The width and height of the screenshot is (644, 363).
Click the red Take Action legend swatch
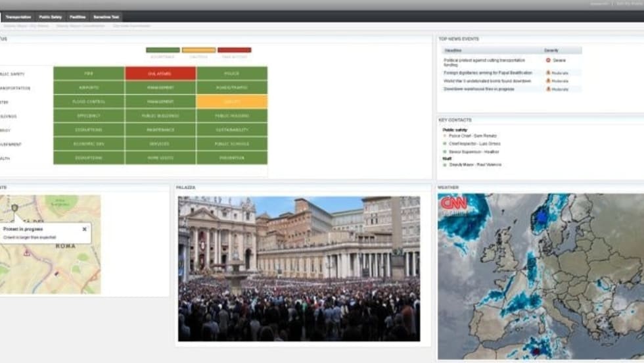pyautogui.click(x=234, y=50)
